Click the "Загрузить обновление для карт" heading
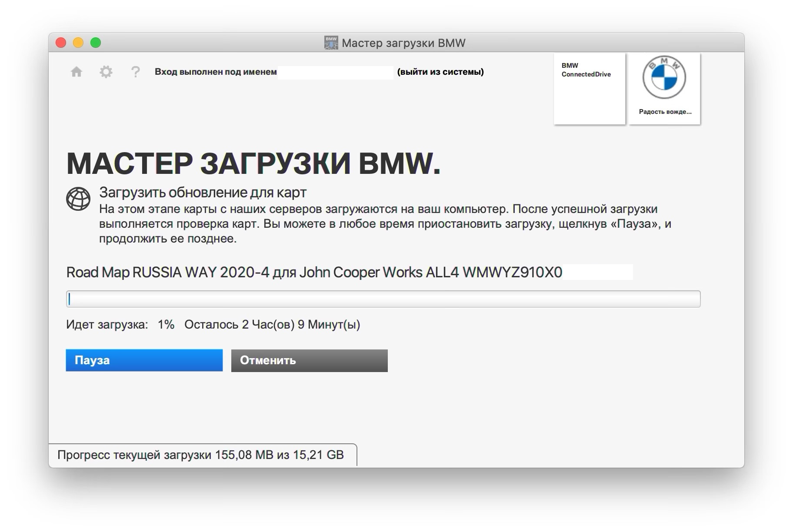This screenshot has height=532, width=793. pyautogui.click(x=203, y=192)
